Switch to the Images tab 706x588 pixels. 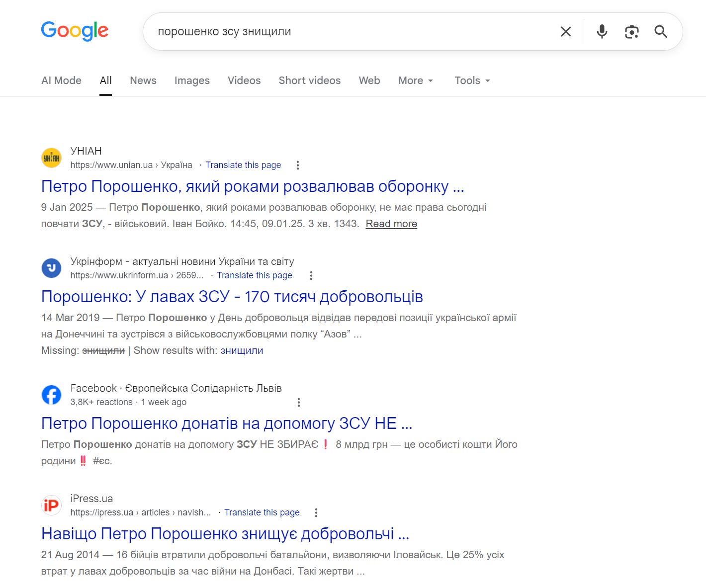click(192, 81)
